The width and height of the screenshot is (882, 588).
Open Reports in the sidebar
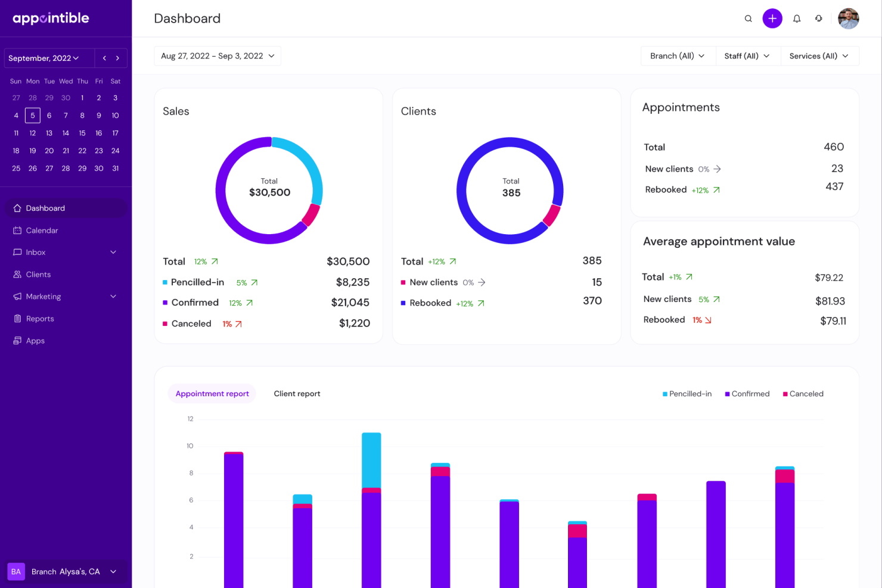40,319
